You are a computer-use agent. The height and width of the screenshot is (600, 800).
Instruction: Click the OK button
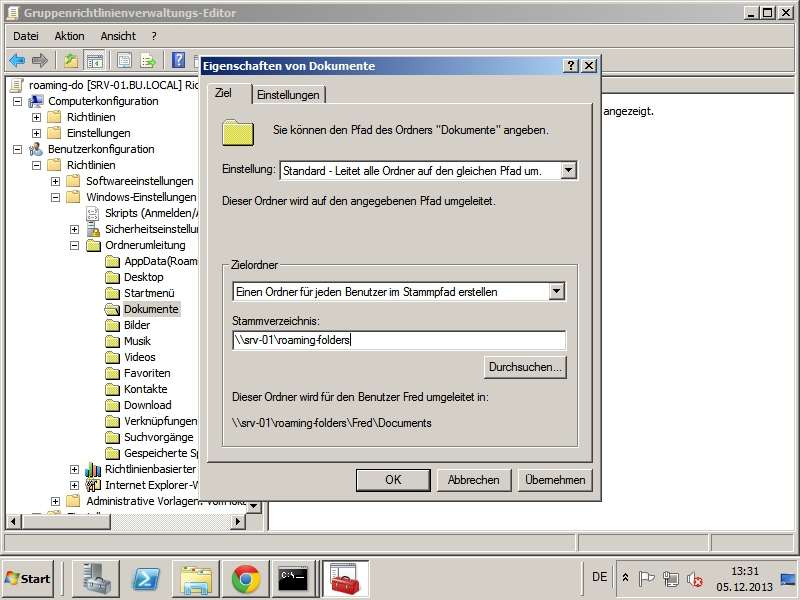[393, 480]
